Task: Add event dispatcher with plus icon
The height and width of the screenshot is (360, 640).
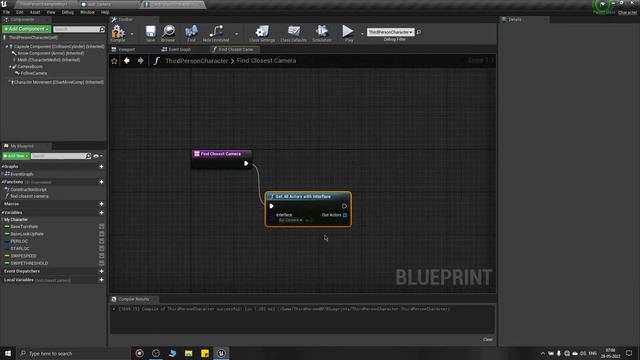Action: click(101, 271)
